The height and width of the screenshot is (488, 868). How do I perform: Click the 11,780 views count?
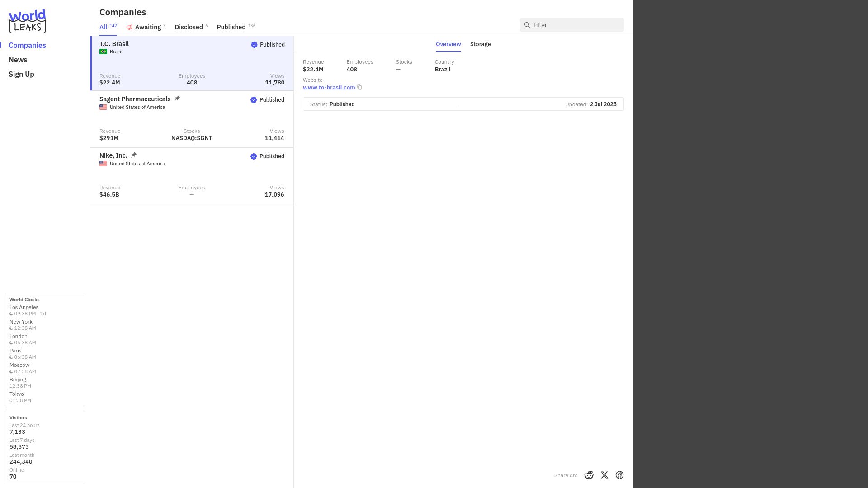click(275, 83)
